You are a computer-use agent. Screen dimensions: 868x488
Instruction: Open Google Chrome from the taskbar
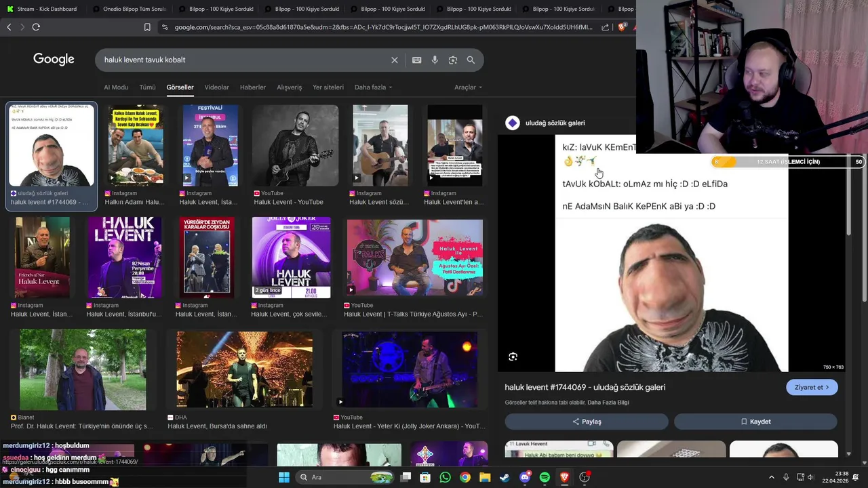point(465,477)
